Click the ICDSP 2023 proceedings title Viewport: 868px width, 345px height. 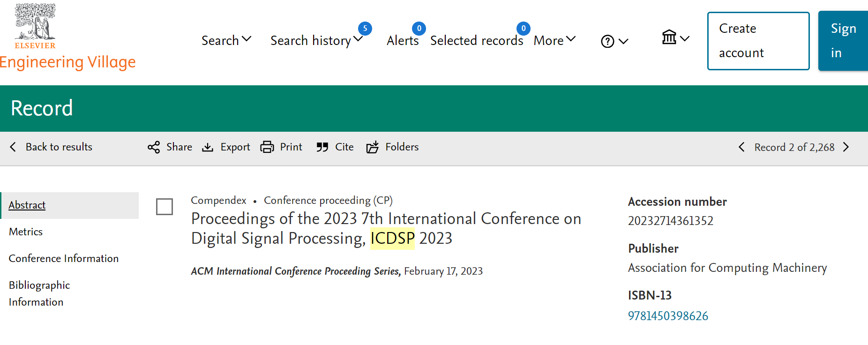coord(386,229)
